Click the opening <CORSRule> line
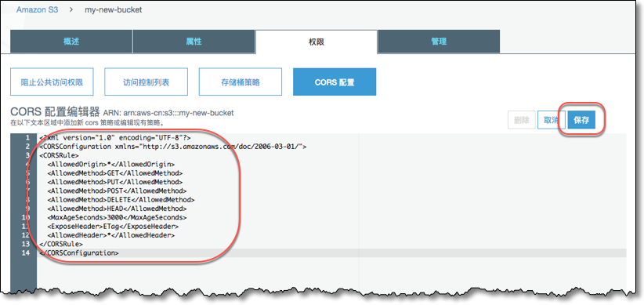The height and width of the screenshot is (305, 644). coord(59,155)
